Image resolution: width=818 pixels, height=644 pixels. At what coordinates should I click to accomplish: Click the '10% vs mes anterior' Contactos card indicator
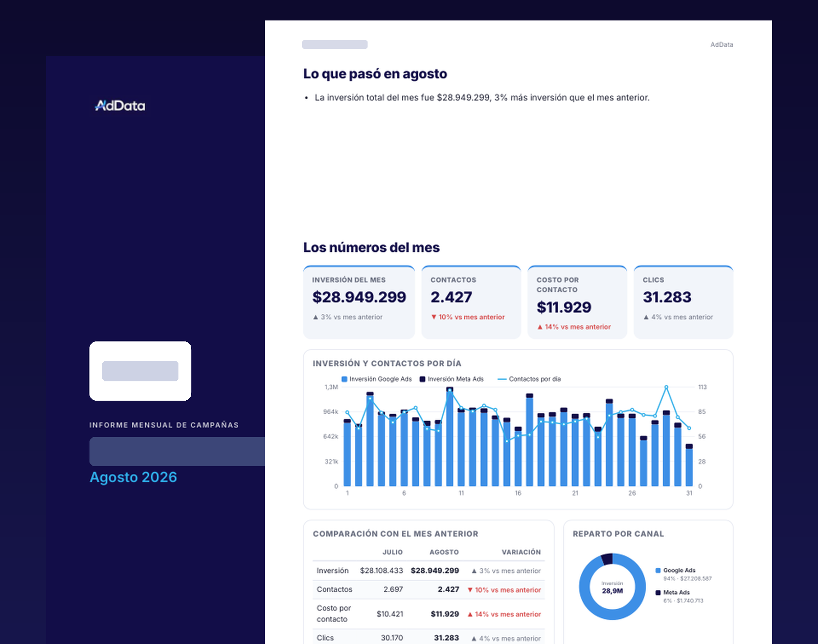(x=468, y=317)
